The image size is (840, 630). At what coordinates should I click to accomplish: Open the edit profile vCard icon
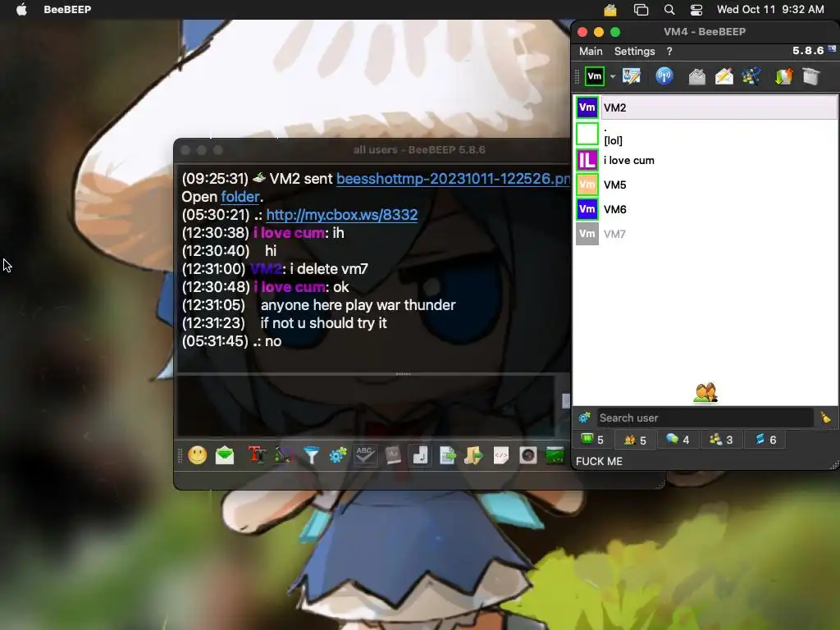point(632,76)
